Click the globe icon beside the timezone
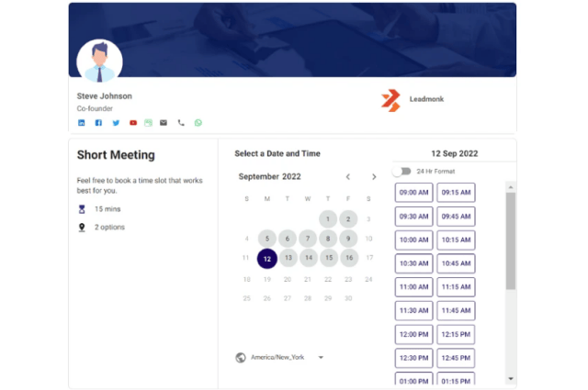588x390 pixels. pyautogui.click(x=241, y=357)
